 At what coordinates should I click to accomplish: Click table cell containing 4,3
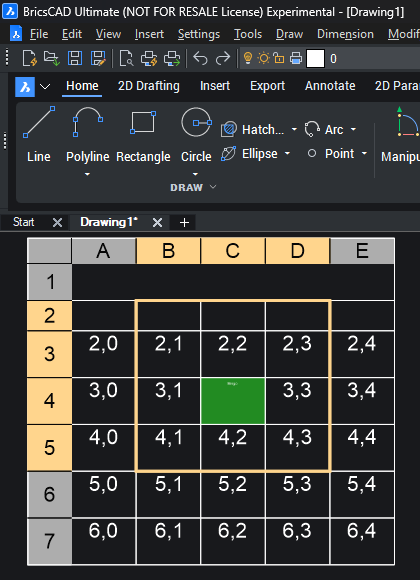click(297, 448)
